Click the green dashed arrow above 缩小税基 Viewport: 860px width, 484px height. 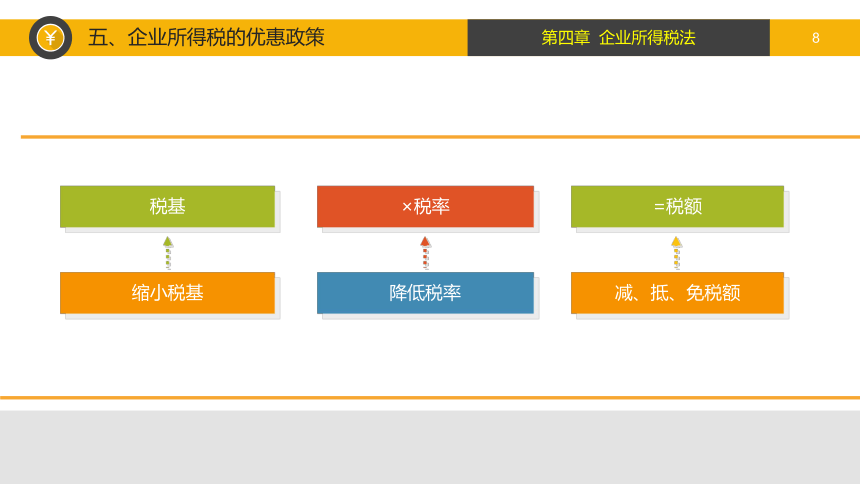[x=168, y=252]
